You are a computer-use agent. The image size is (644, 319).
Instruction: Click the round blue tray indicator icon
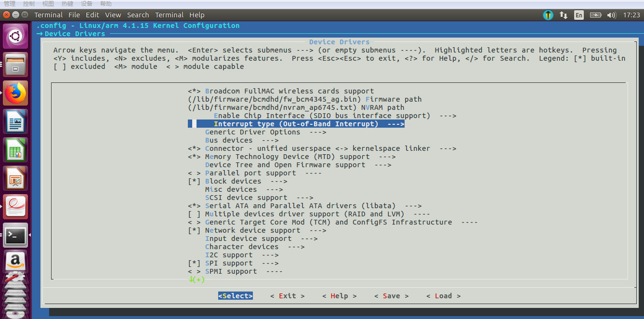[548, 15]
